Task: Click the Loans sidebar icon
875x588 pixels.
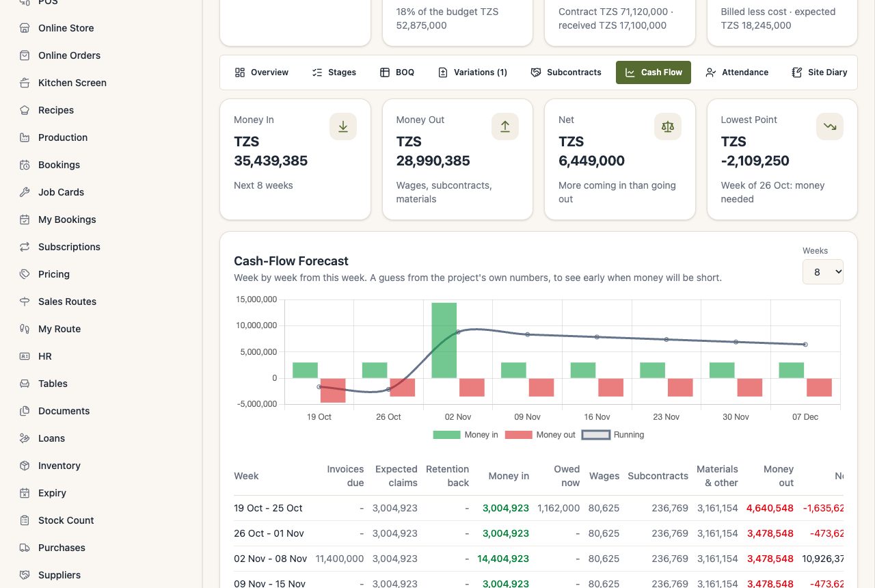Action: [25, 438]
